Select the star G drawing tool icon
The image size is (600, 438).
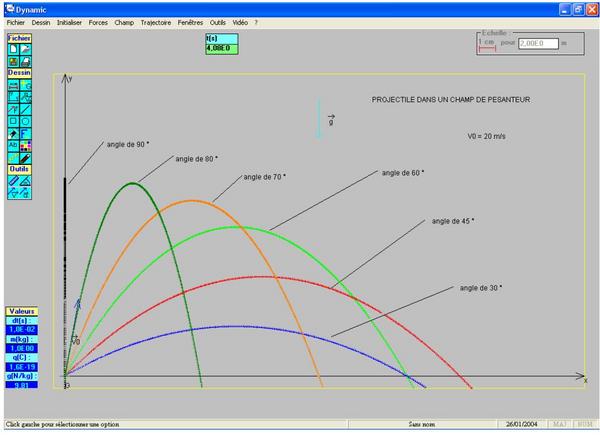[x=25, y=85]
